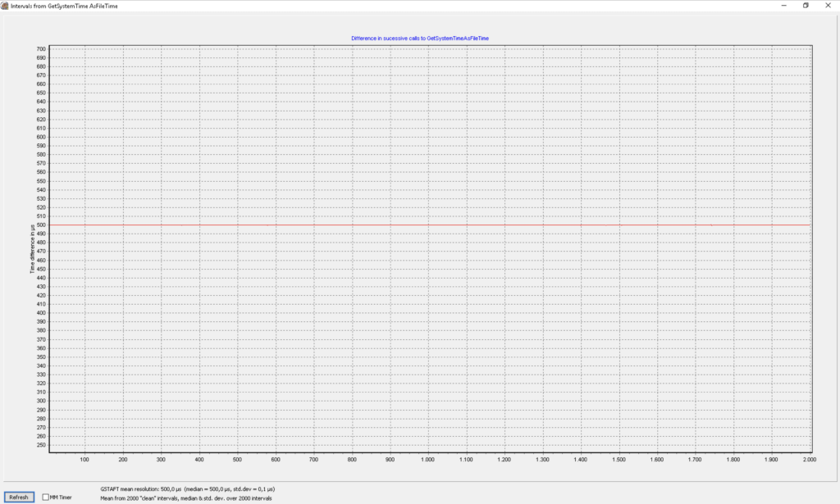Click the application icon in title bar
The height and width of the screenshot is (504, 840).
coord(5,5)
